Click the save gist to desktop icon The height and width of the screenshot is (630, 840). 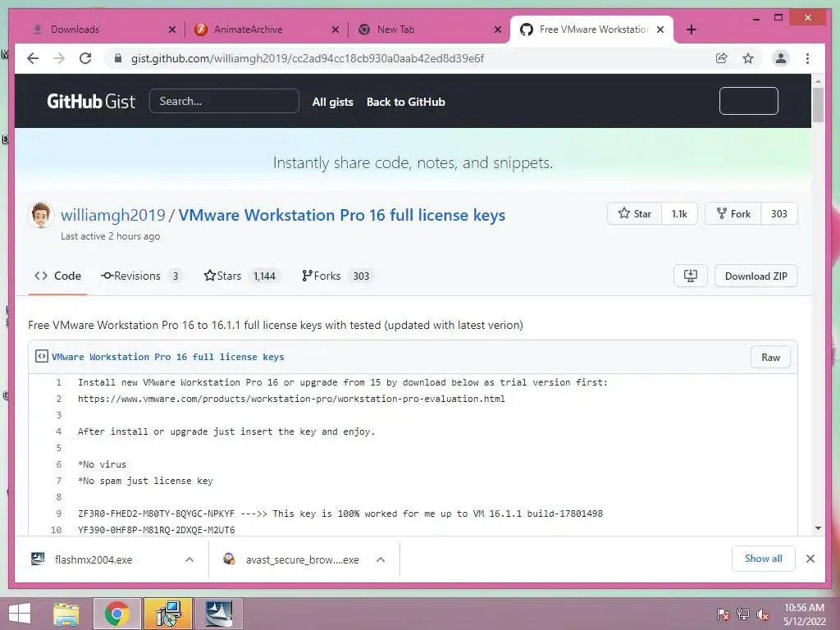click(x=691, y=276)
